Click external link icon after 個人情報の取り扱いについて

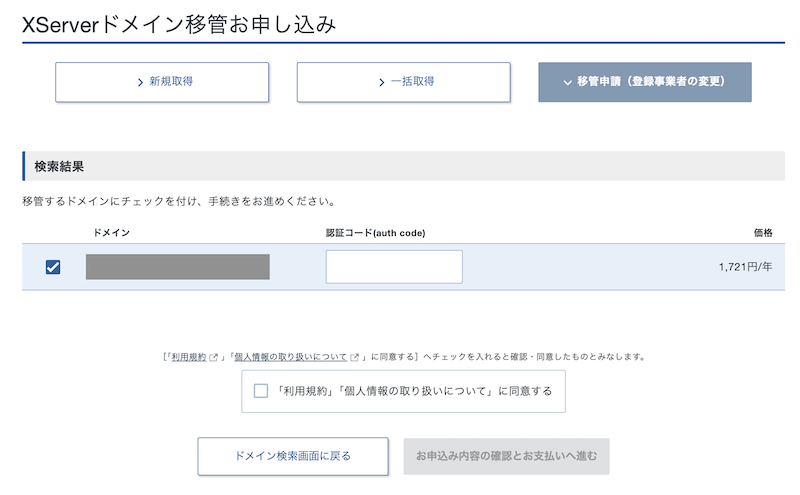(355, 357)
